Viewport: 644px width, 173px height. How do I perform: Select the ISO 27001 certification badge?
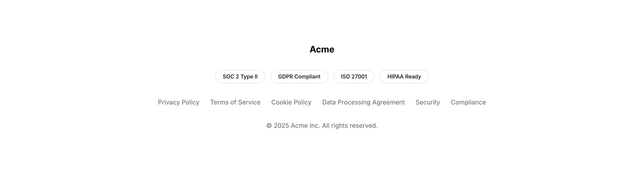tap(354, 77)
